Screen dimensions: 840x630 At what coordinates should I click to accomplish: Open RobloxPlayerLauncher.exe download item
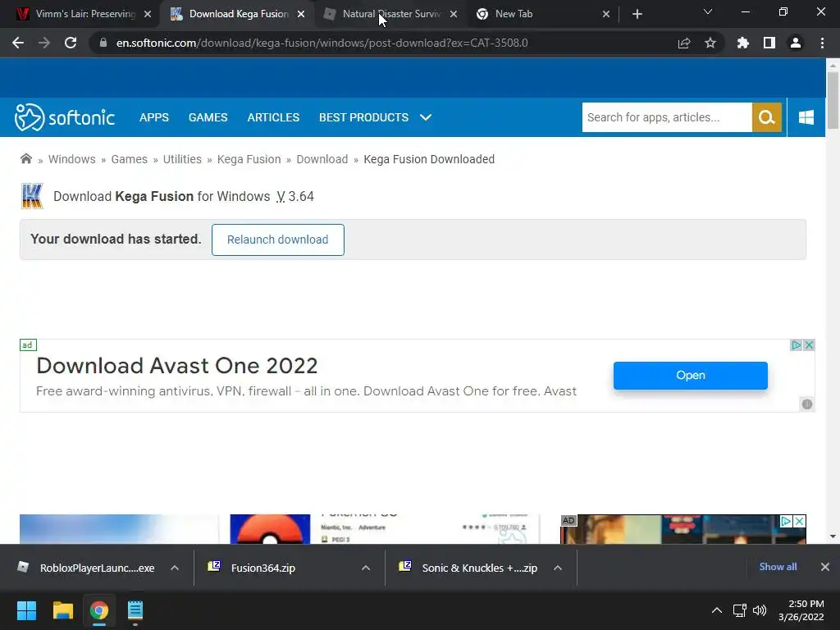coord(89,568)
